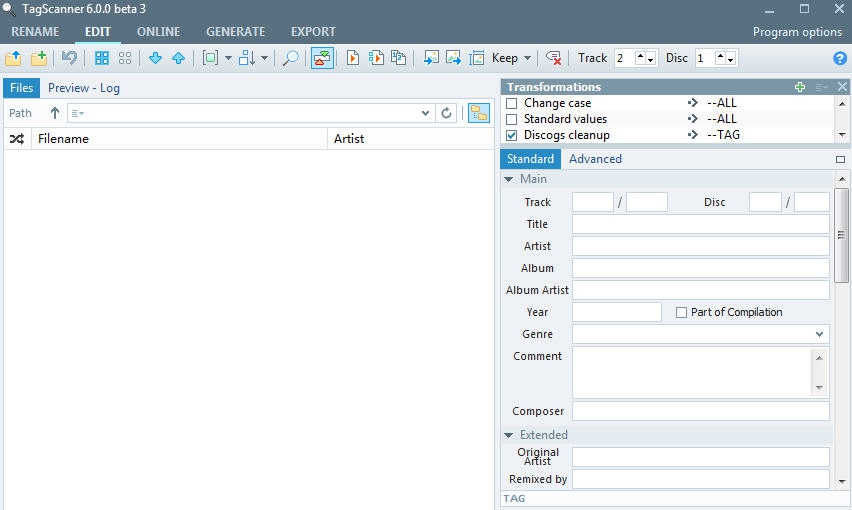The height and width of the screenshot is (510, 852).
Task: Enable the Change case transformation
Action: tap(511, 103)
